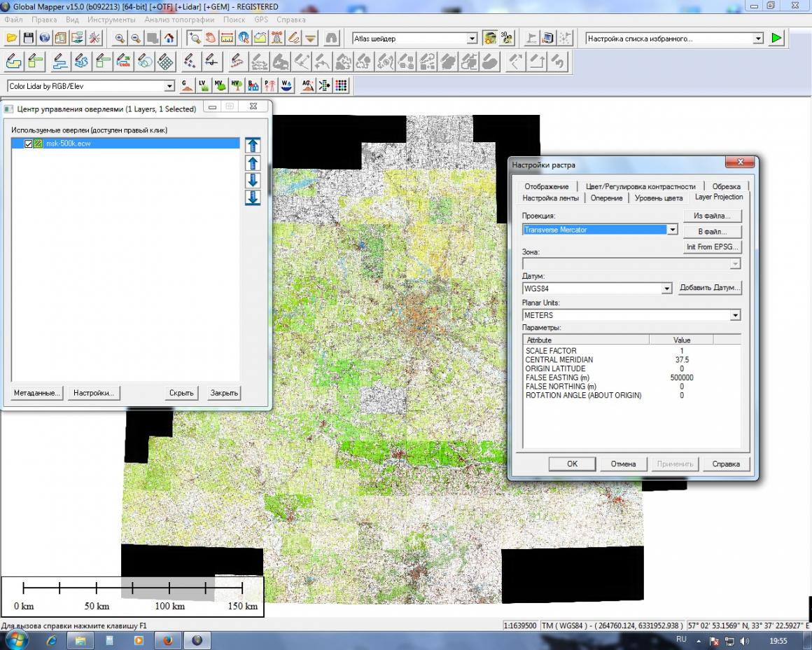This screenshot has height=650, width=812.
Task: Open the Датум WGS84 dropdown
Action: tap(666, 288)
